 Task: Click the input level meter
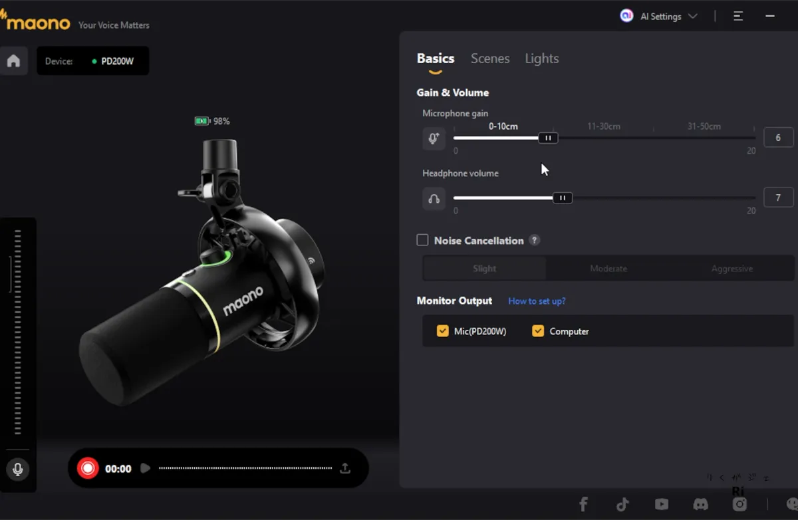pyautogui.click(x=18, y=332)
